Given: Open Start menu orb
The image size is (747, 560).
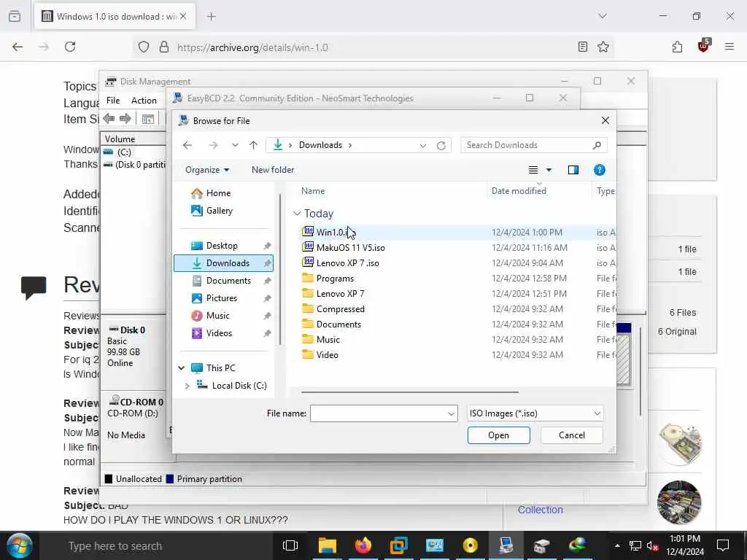Looking at the screenshot, I should (20, 545).
